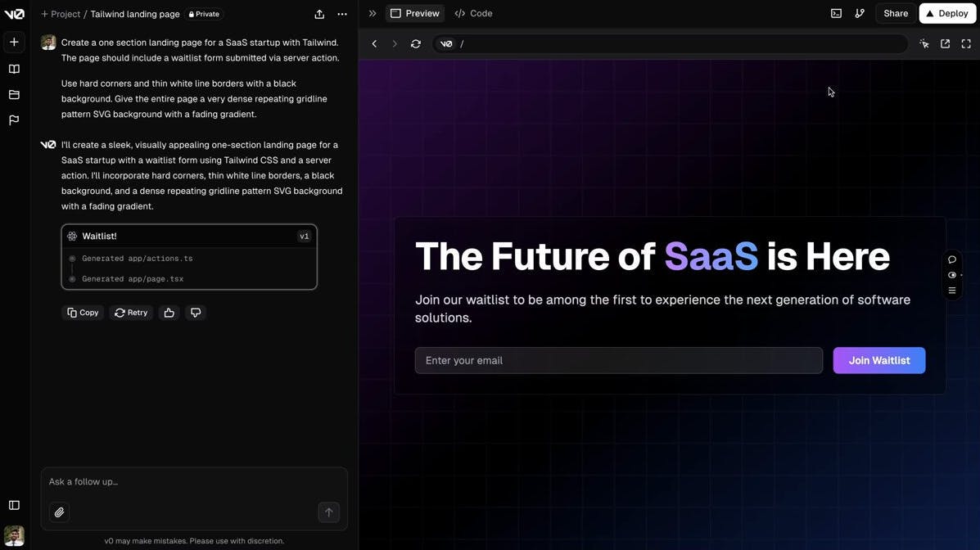Open the projects folder icon in sidebar

[x=14, y=95]
